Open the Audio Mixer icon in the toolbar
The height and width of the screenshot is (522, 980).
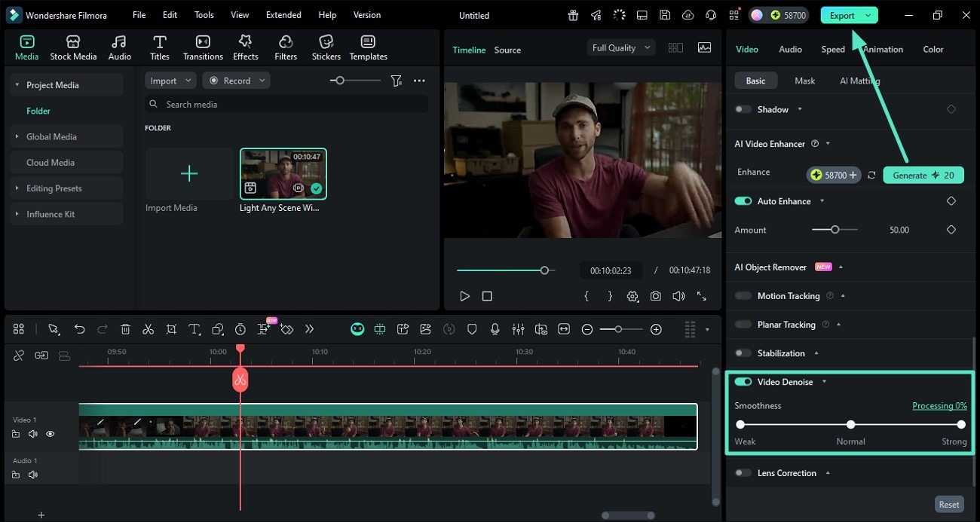pos(518,329)
